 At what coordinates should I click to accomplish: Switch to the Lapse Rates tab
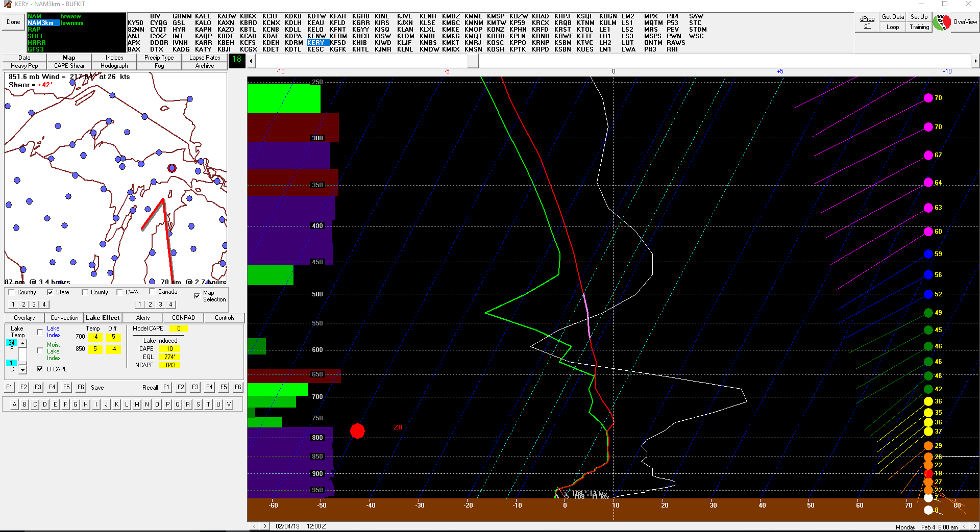[205, 58]
